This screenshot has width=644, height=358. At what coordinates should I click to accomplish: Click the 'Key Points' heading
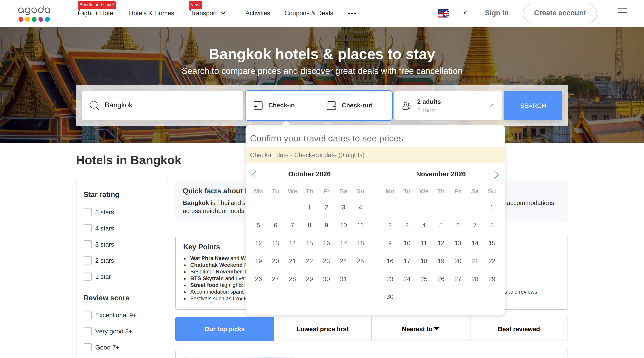coord(201,247)
